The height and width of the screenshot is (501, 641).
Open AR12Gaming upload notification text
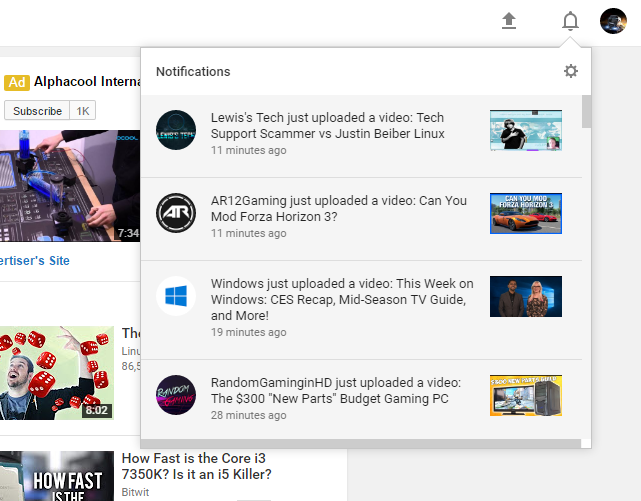click(338, 208)
